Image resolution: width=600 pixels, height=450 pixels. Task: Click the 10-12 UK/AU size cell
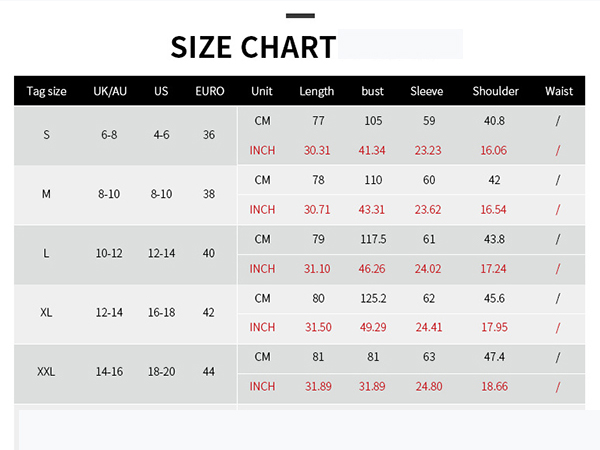click(109, 253)
